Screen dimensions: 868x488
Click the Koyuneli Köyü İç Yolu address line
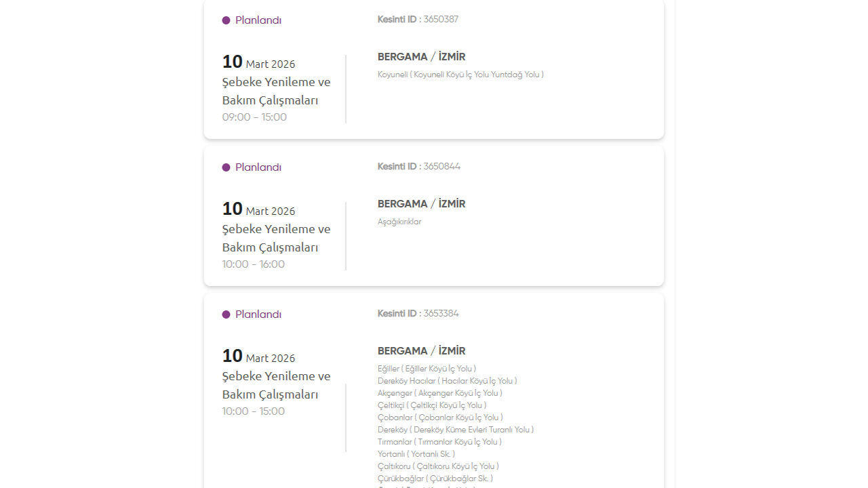click(460, 75)
